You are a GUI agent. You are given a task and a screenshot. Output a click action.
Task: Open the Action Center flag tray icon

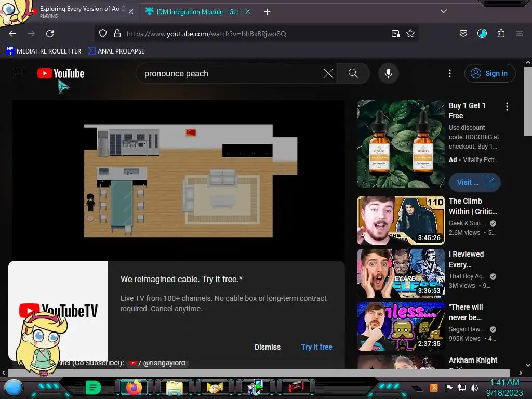coord(449,388)
